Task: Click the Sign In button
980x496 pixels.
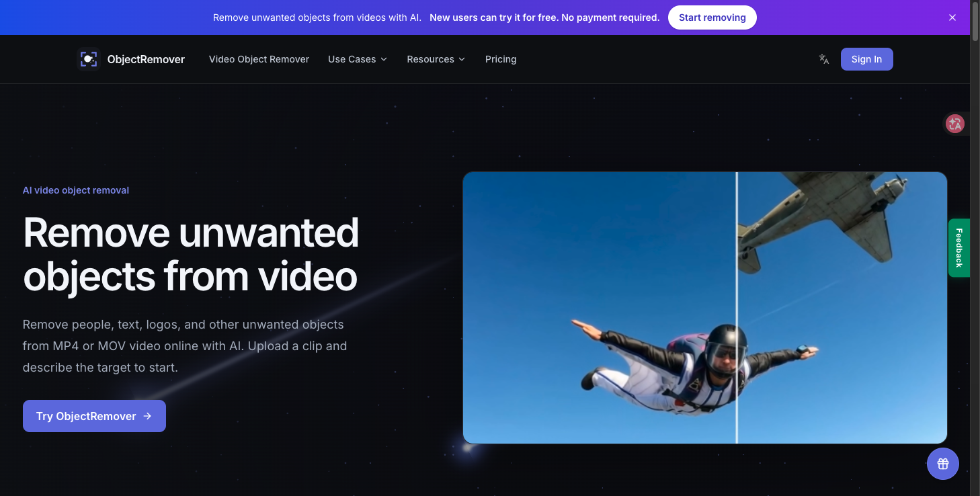Action: pyautogui.click(x=866, y=59)
